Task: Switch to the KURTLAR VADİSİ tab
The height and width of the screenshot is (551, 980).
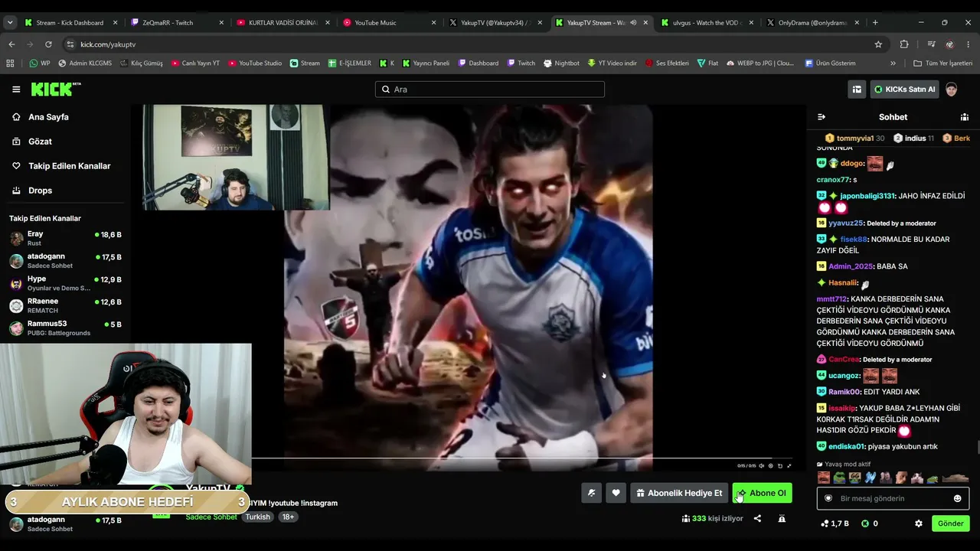Action: (x=282, y=23)
